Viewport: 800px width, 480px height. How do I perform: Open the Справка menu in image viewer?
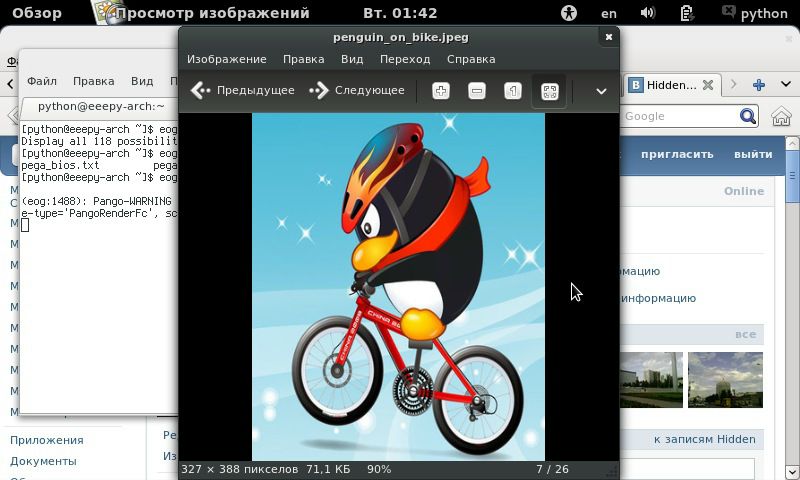471,59
